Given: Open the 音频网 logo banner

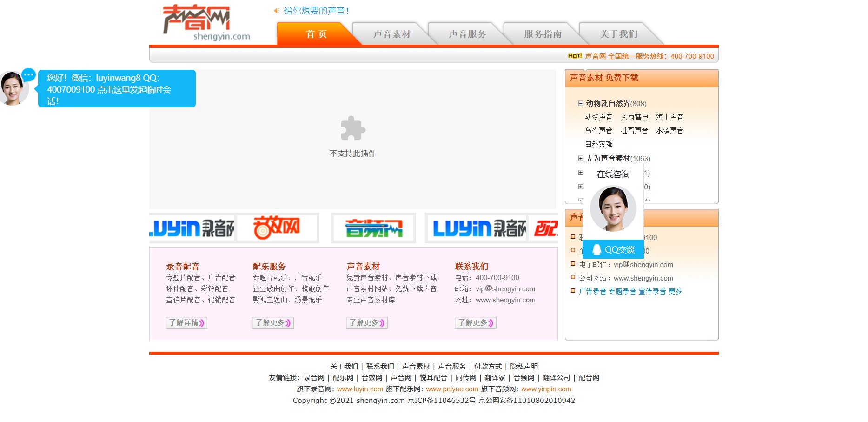Looking at the screenshot, I should tap(373, 228).
